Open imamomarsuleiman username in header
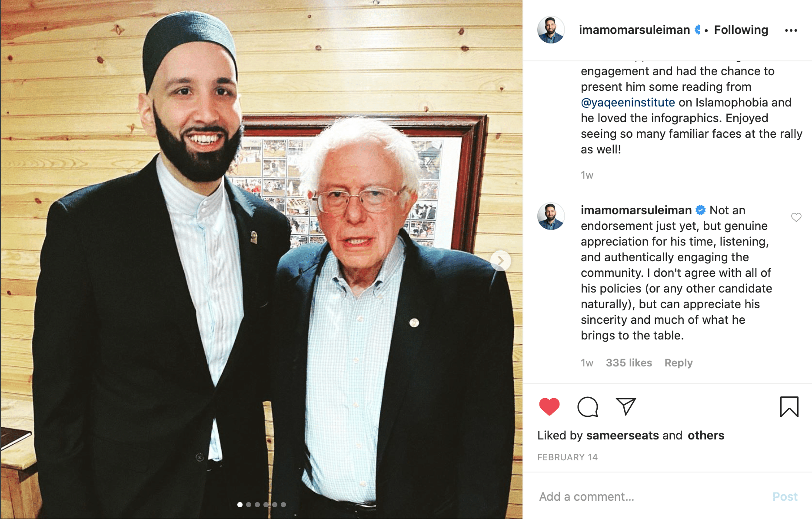 pyautogui.click(x=634, y=30)
